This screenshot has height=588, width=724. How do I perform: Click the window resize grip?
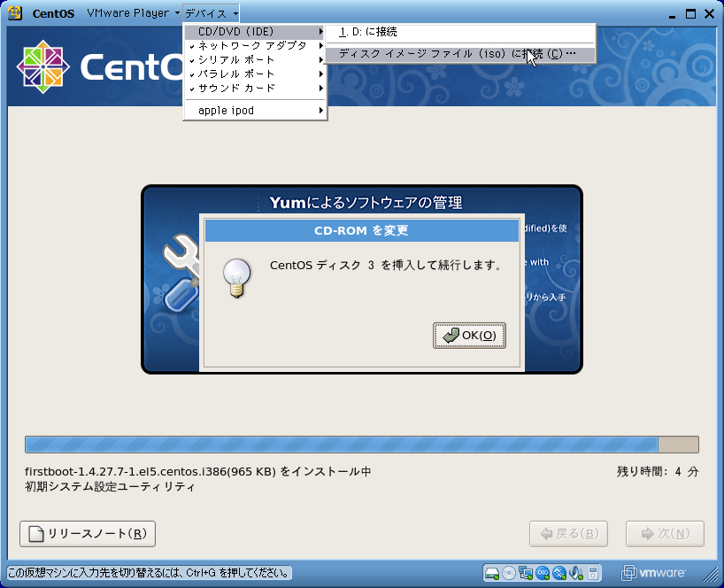click(711, 574)
